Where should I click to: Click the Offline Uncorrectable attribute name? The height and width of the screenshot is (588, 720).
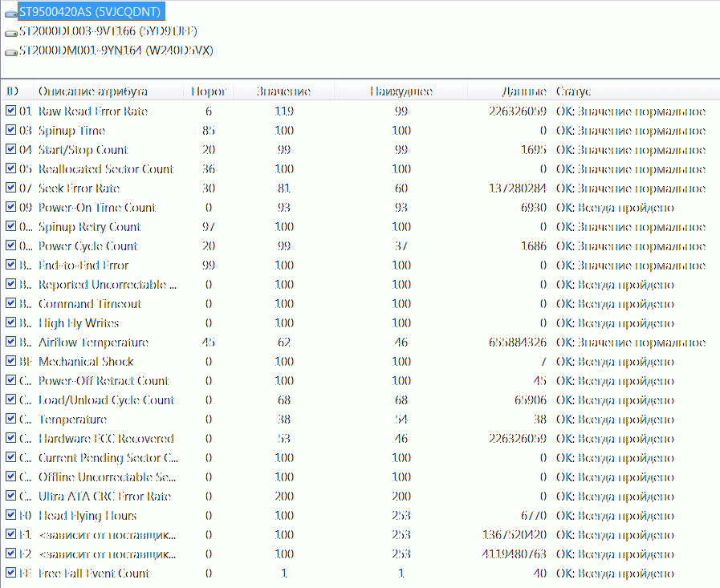107,477
